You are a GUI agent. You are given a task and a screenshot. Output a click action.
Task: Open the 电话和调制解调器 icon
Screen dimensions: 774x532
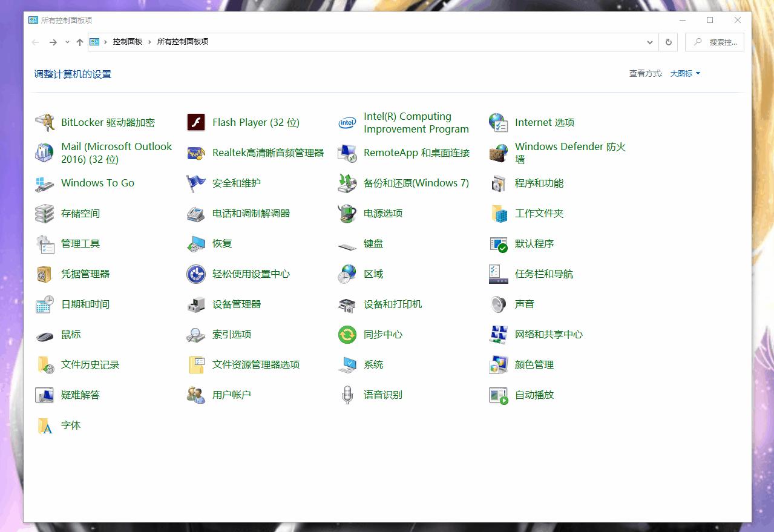point(196,214)
